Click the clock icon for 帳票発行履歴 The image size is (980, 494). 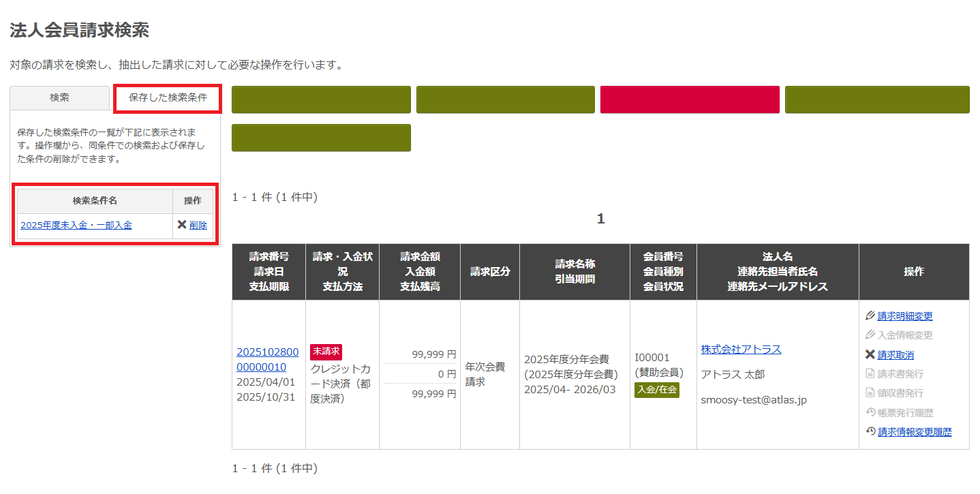point(870,412)
